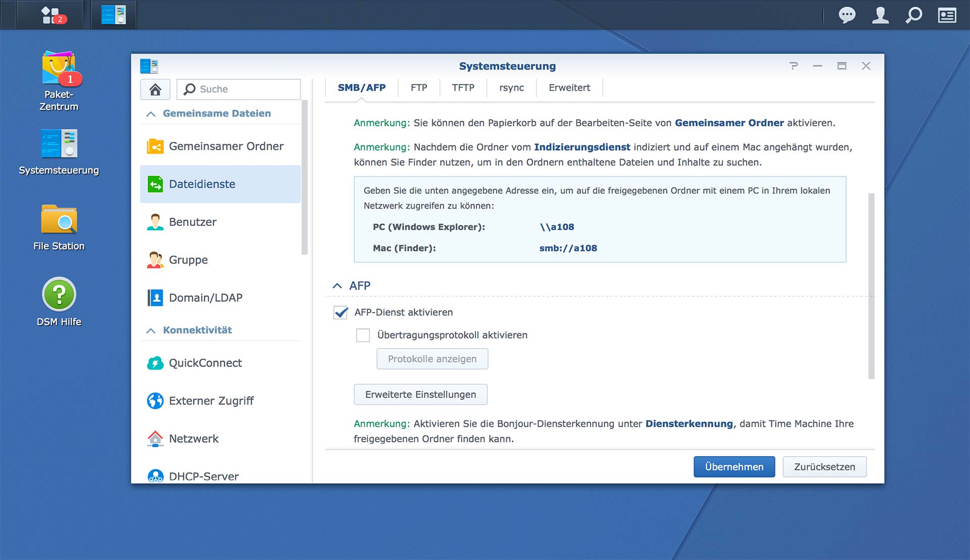
Task: Select Gruppe in sidebar
Action: 220,260
